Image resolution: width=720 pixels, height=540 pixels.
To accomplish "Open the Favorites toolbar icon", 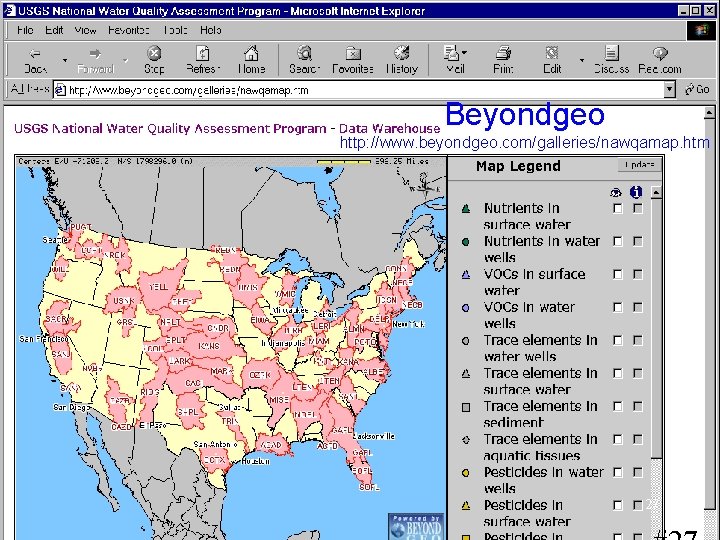I will point(353,60).
